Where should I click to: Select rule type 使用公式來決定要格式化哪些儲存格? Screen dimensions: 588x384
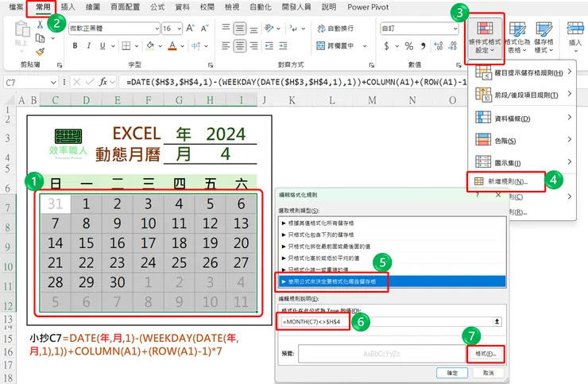tap(392, 281)
